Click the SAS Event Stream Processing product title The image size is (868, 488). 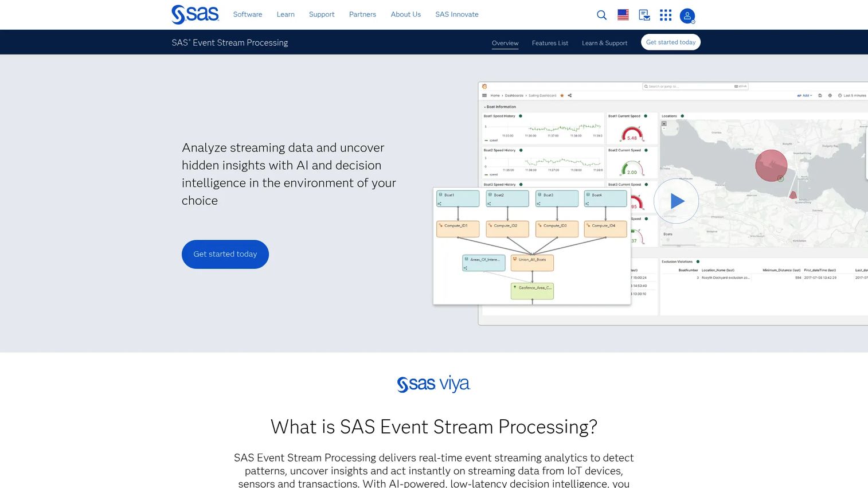point(230,42)
